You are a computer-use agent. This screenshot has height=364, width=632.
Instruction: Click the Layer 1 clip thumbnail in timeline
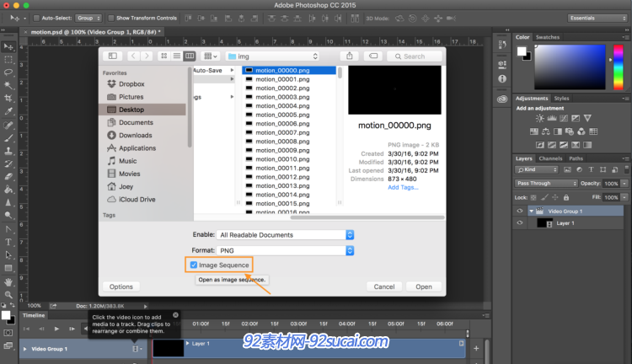(168, 348)
